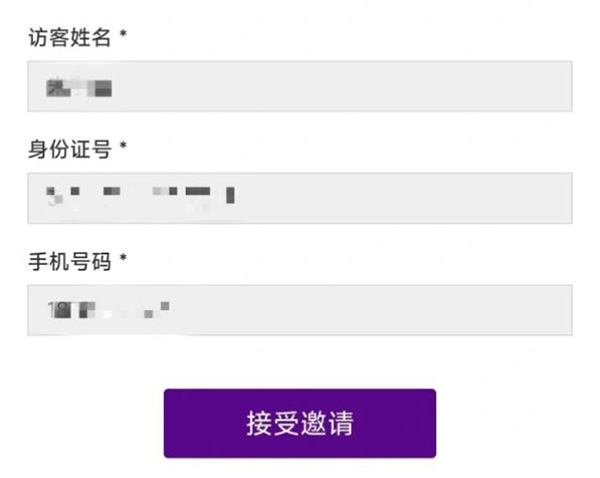Image resolution: width=600 pixels, height=478 pixels.
Task: Click empty right side of 身份证号 field
Action: coord(450,198)
